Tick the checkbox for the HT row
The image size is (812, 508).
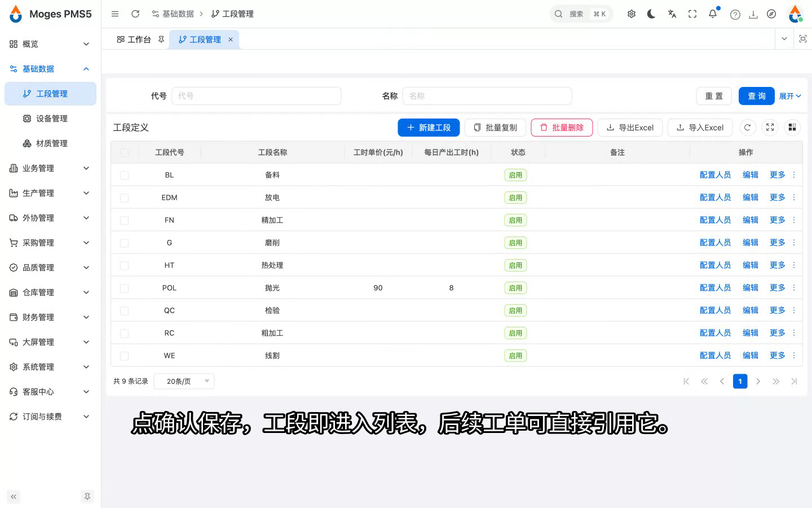tap(125, 266)
